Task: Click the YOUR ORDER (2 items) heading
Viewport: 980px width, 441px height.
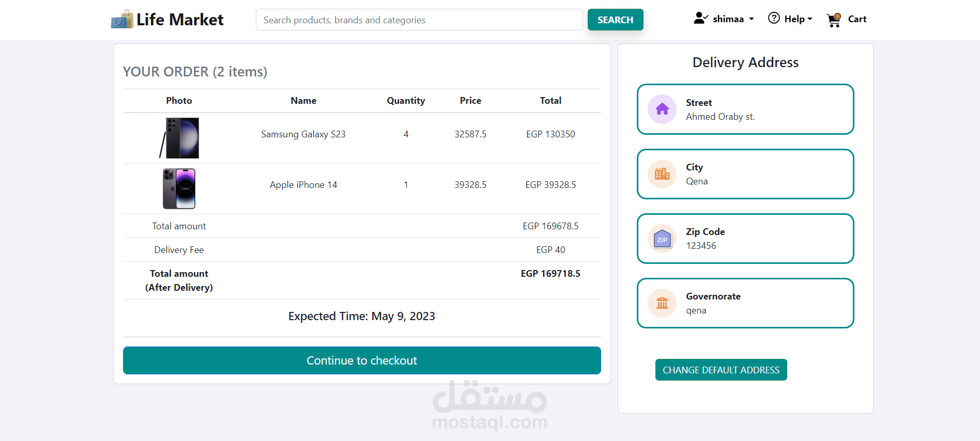Action: point(195,72)
